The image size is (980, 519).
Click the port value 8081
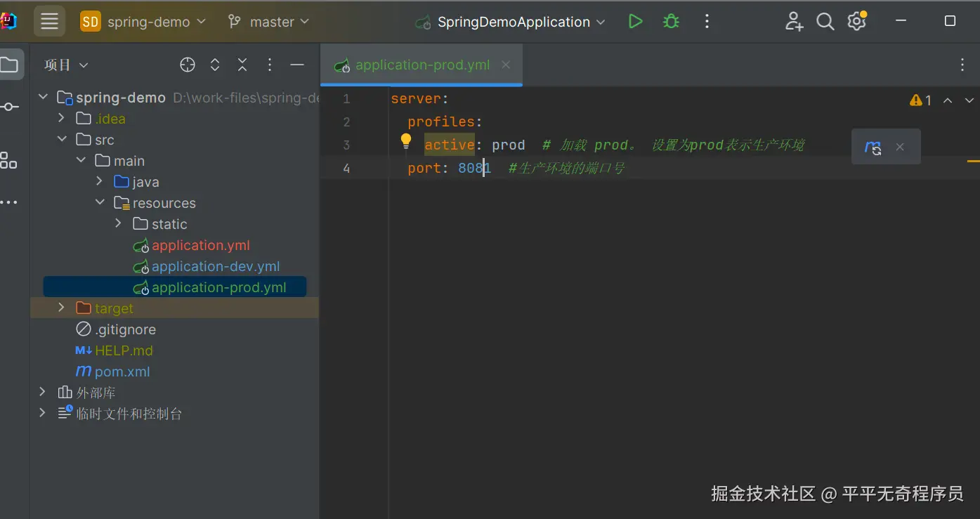[x=474, y=168]
